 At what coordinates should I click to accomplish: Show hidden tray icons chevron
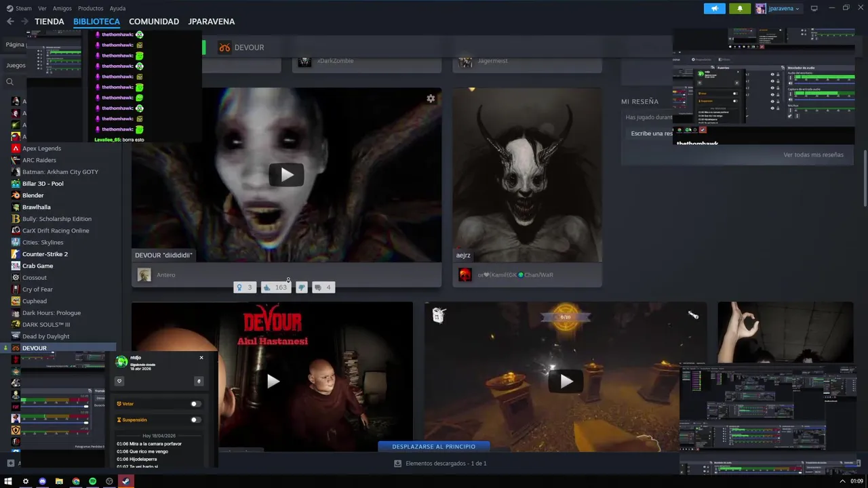[843, 481]
